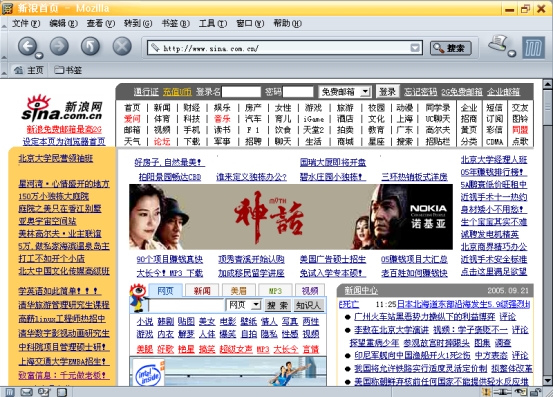
Task: Expand the URL bar history dropdown
Action: 415,48
